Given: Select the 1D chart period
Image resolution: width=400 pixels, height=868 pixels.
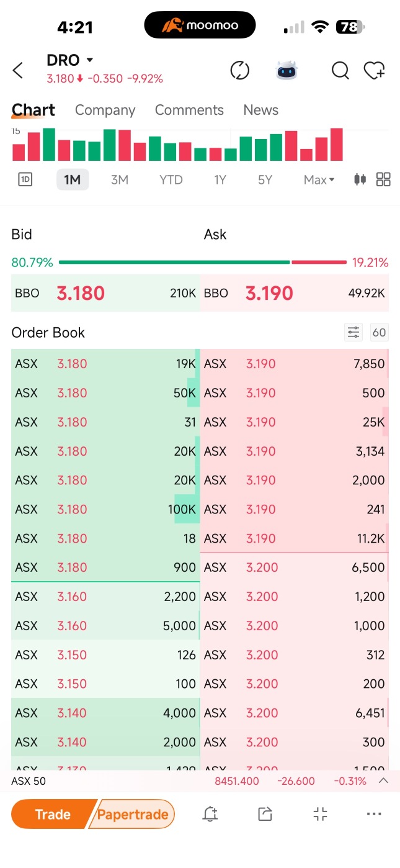Looking at the screenshot, I should point(25,179).
